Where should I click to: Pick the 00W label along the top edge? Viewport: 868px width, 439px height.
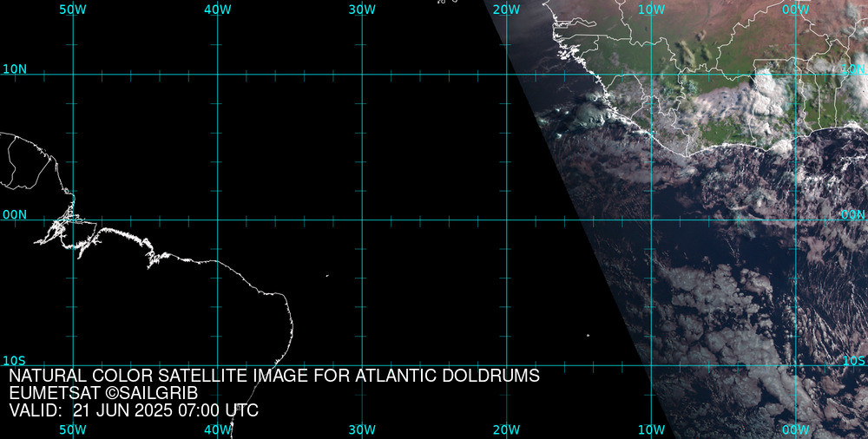point(796,10)
